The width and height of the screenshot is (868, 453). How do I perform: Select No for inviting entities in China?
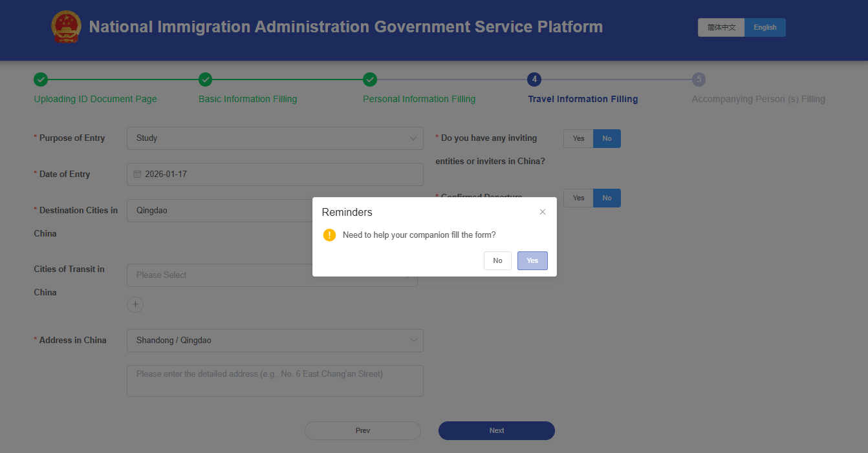point(607,138)
